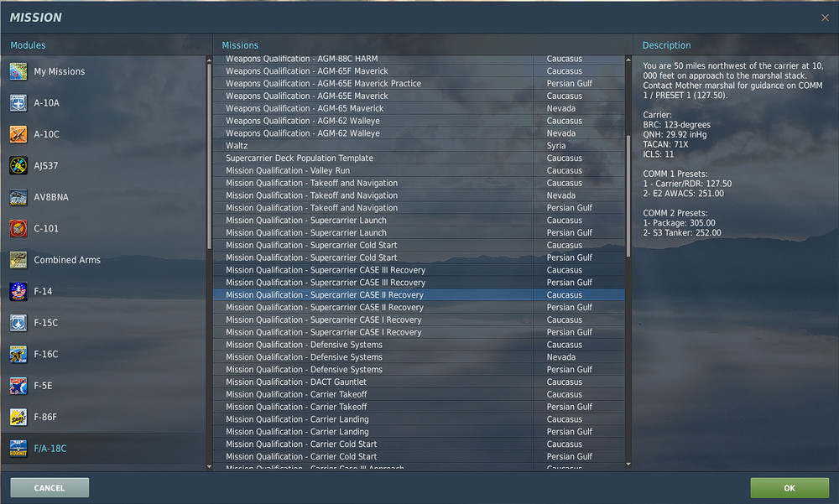Select 'Supercarrier Launch' Persian Gulf mission
Screen dimensions: 839x504
click(x=419, y=233)
